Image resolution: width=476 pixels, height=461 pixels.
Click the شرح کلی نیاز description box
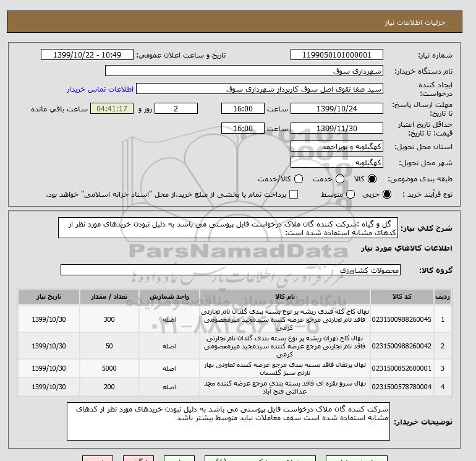228,228
